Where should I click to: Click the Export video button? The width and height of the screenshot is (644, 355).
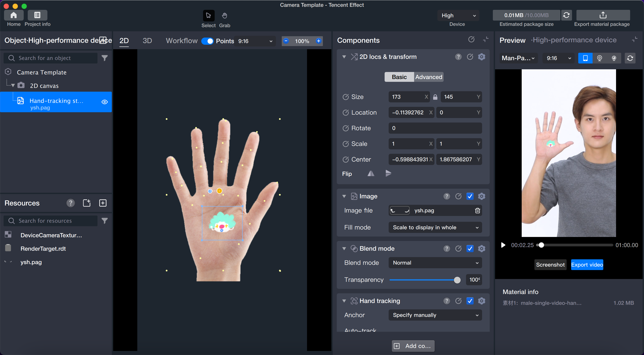587,265
